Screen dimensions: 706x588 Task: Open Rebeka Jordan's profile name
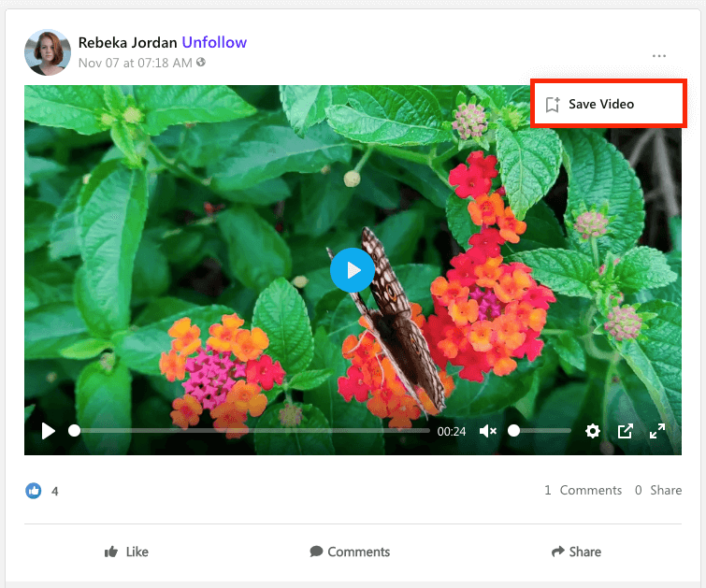[127, 42]
